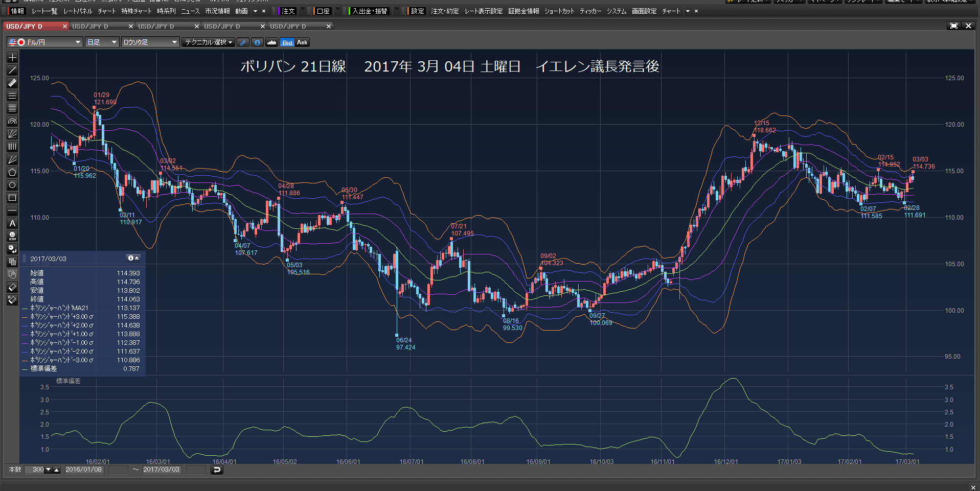Close the active USD/JPY D tab
The height and width of the screenshot is (491, 980).
coord(65,26)
